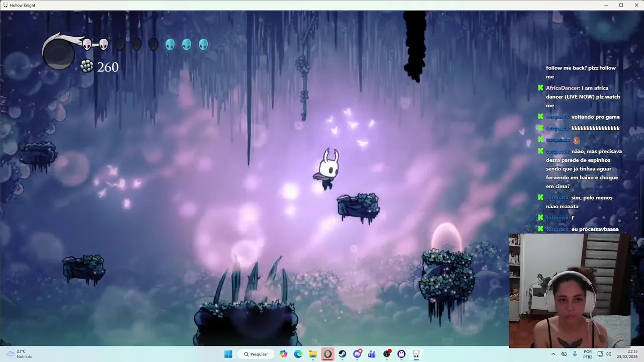Open the 23°C Nublado weather widget
This screenshot has width=644, height=362.
[20, 354]
